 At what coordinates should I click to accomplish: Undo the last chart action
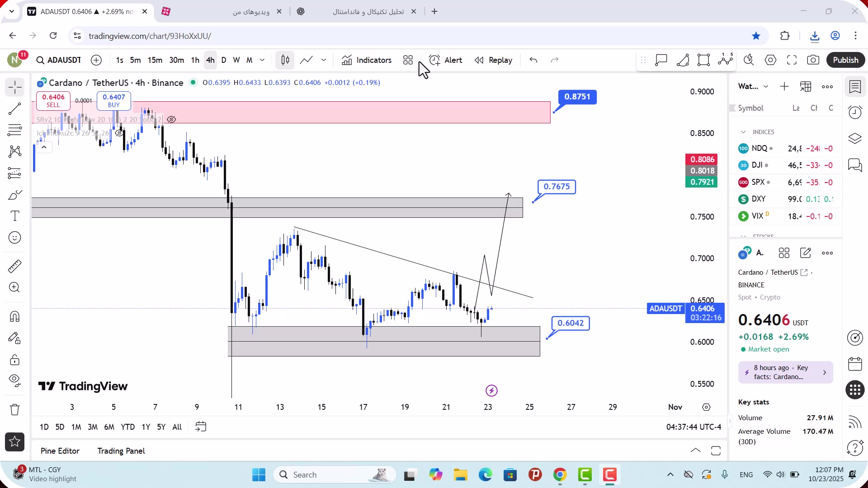[533, 60]
